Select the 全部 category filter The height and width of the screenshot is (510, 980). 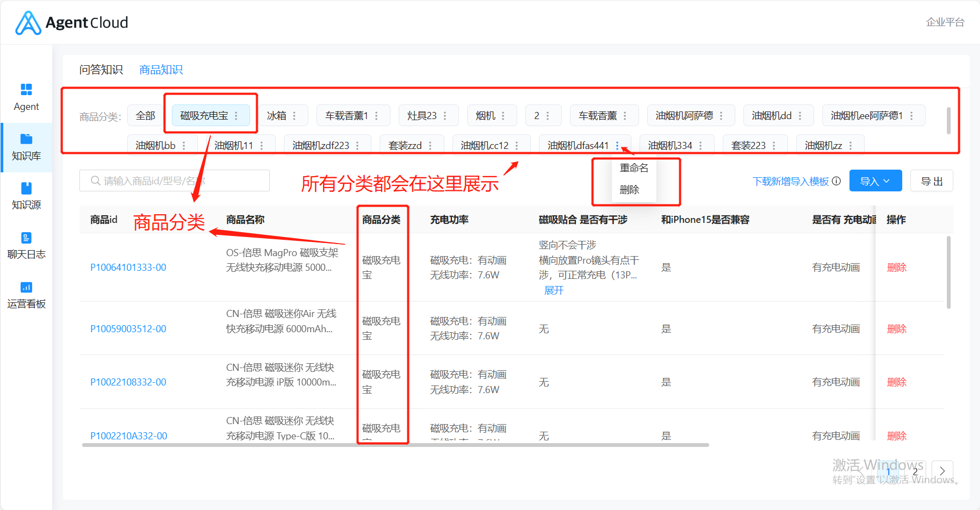[x=146, y=116]
